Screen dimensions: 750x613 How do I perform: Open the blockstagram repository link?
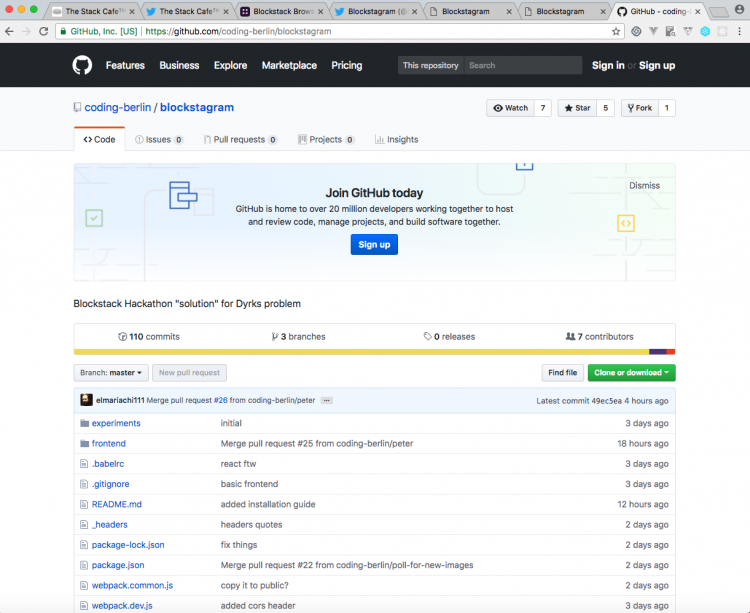(197, 108)
